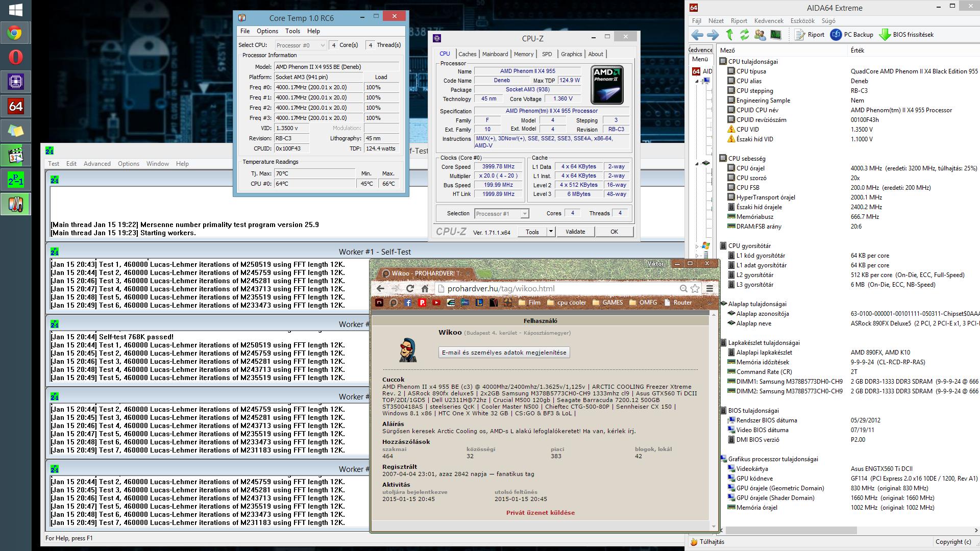Screen dimensions: 980x551
Task: Click the AIDA64 Menü side tab
Action: point(700,59)
